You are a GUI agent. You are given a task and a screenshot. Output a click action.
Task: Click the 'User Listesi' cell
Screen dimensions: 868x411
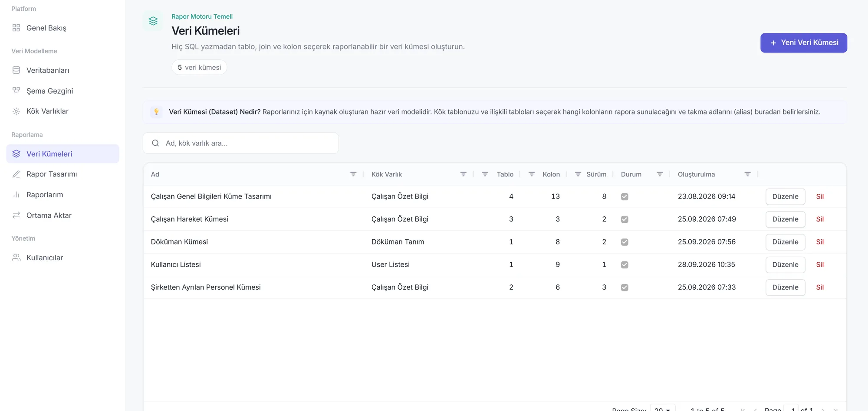coord(391,264)
